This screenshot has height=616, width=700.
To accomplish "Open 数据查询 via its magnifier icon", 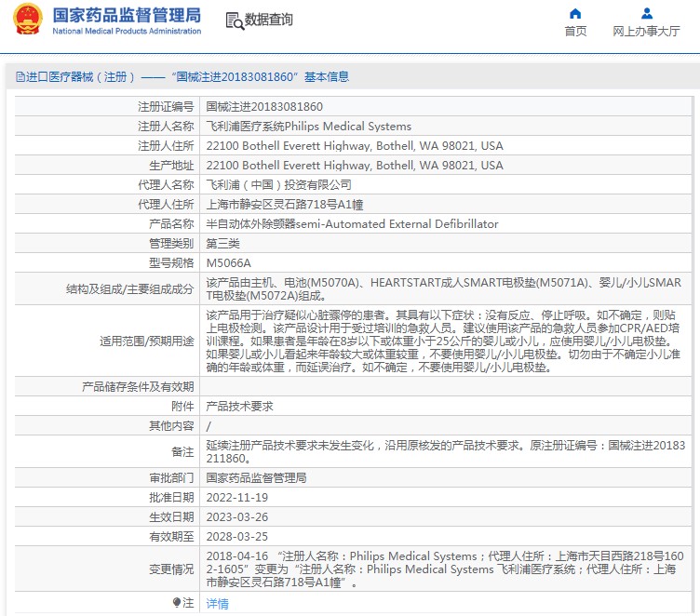I will click(236, 20).
